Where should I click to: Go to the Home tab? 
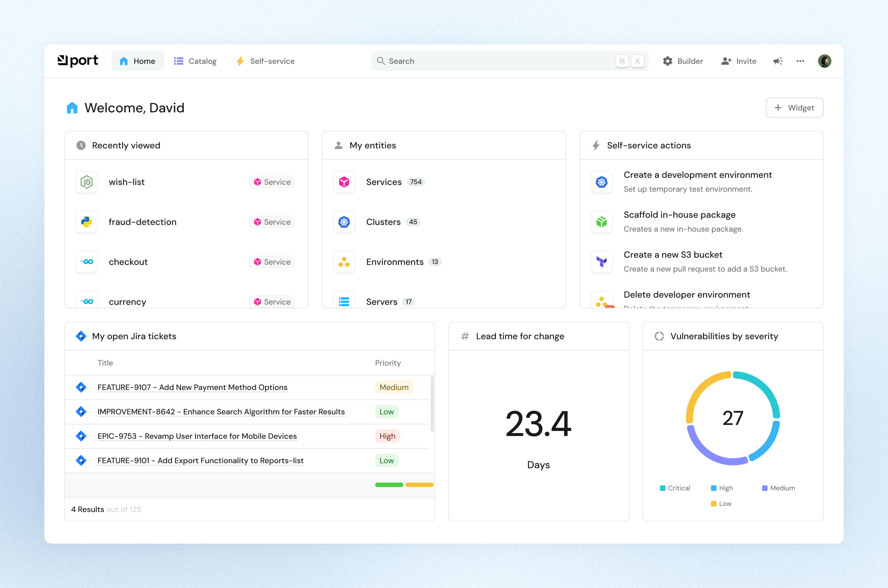[x=138, y=61]
